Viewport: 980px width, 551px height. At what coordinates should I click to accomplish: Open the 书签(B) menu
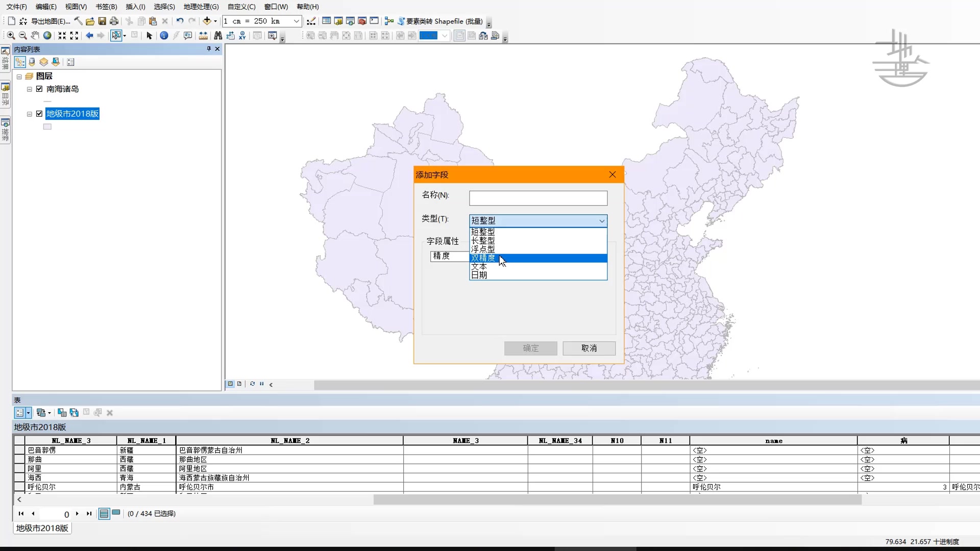[106, 7]
